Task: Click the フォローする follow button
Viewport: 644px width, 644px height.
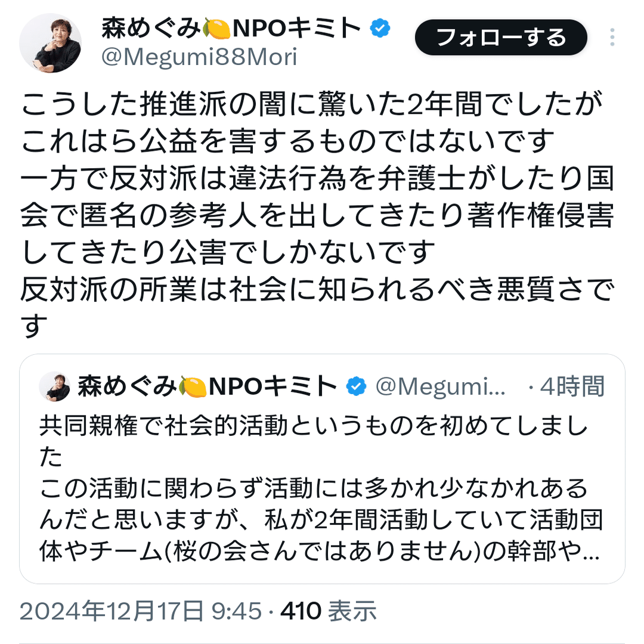Action: (501, 38)
